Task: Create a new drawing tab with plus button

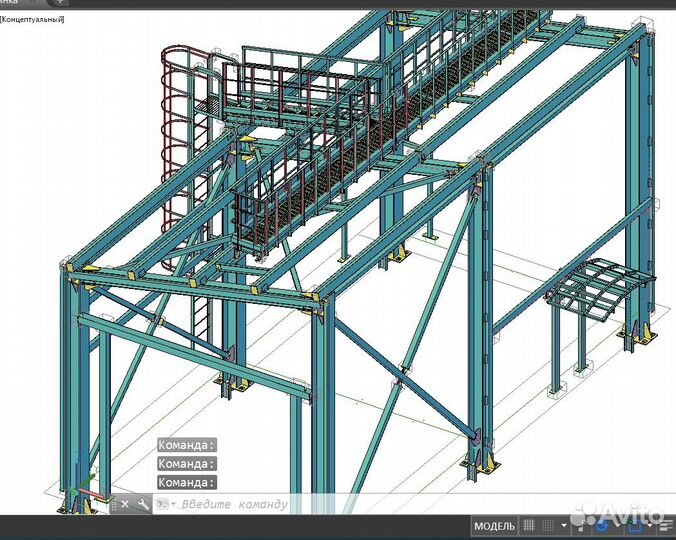Action: 61,3
